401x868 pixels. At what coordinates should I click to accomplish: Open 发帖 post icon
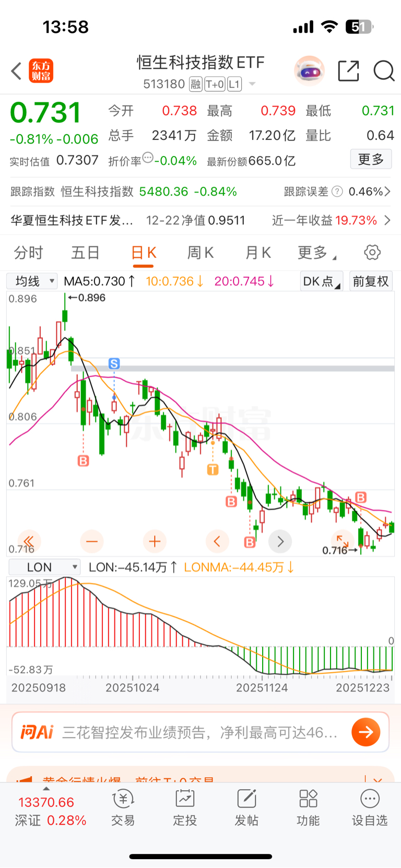tap(246, 808)
